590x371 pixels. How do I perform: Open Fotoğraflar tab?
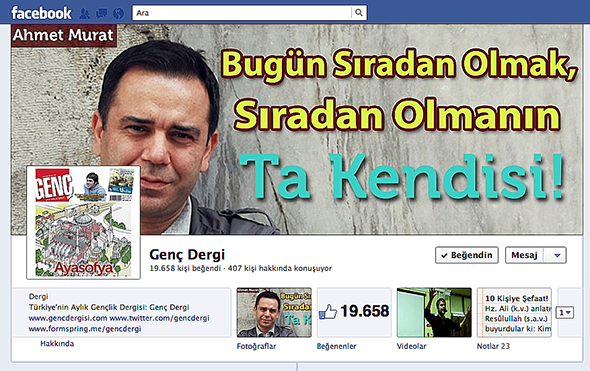[x=256, y=346]
